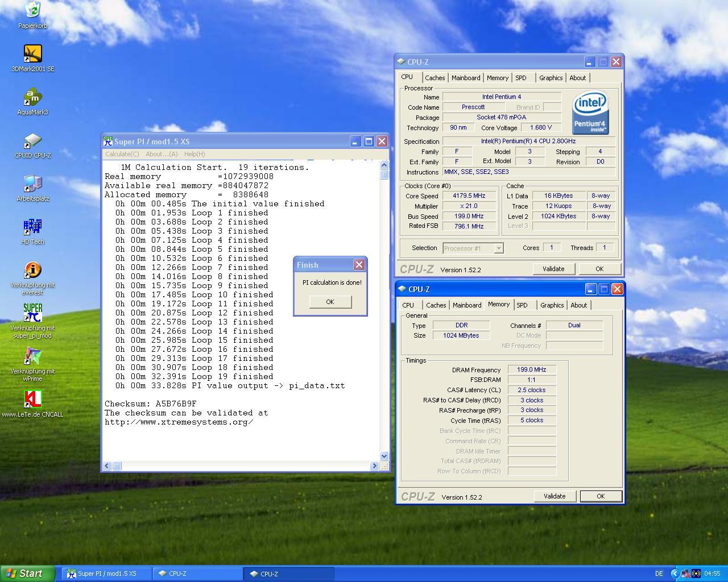Click the 04:55 clock in taskbar
The image size is (728, 582).
[712, 573]
